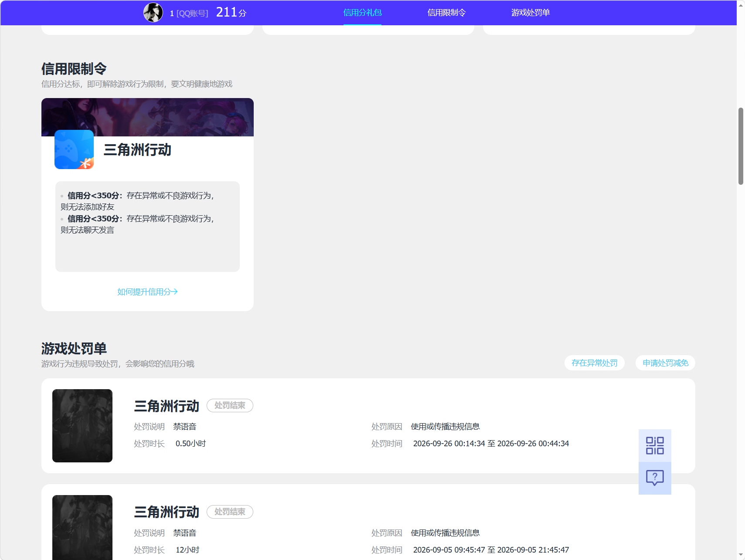
Task: Click the 211分 credit score in header
Action: [x=231, y=12]
